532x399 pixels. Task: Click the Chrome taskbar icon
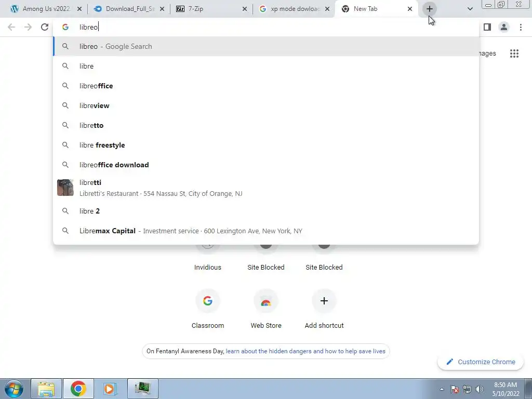(x=78, y=389)
